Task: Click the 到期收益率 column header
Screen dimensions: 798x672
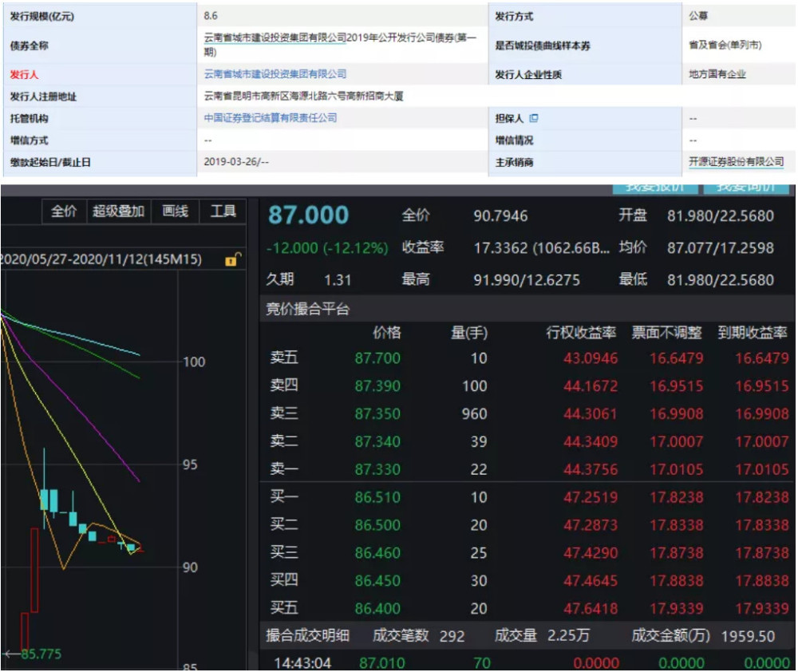Action: coord(753,333)
